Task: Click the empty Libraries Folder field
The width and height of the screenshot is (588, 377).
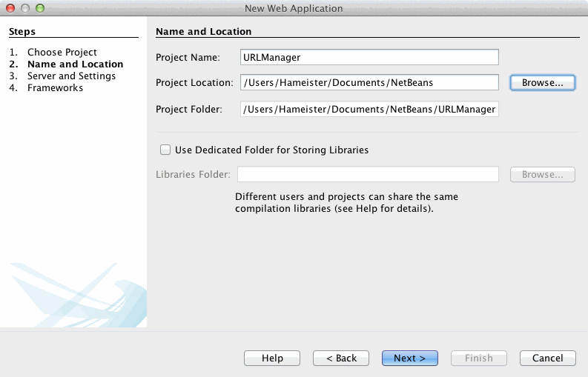Action: (x=368, y=175)
